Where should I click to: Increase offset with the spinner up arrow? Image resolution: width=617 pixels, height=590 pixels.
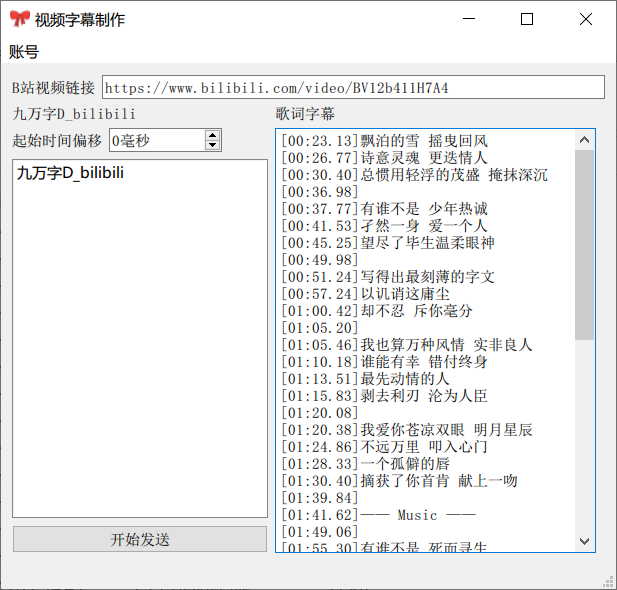tap(212, 135)
